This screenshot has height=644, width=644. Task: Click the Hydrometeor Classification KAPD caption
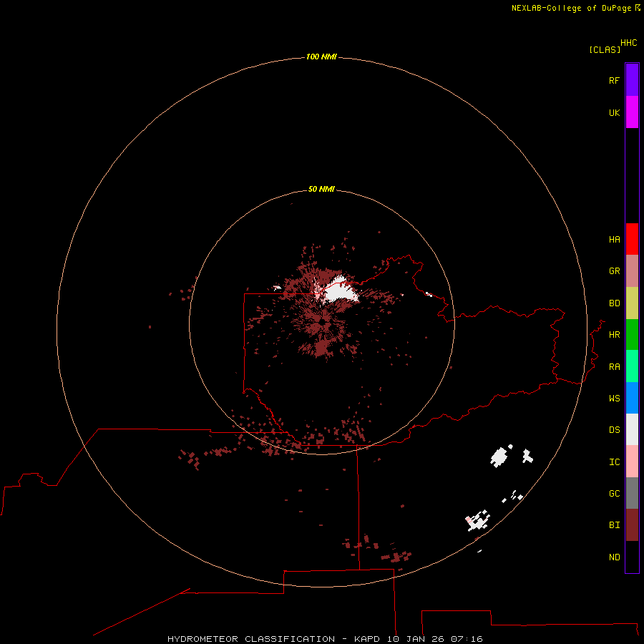point(325,639)
